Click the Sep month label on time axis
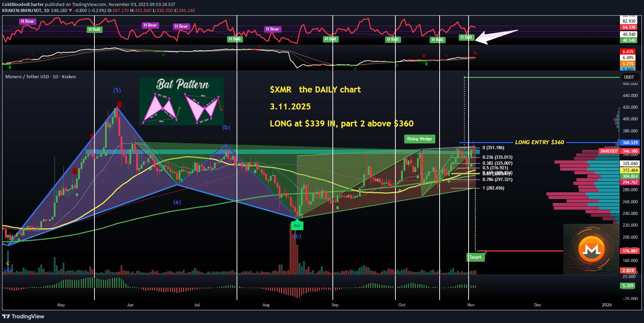 [335, 305]
